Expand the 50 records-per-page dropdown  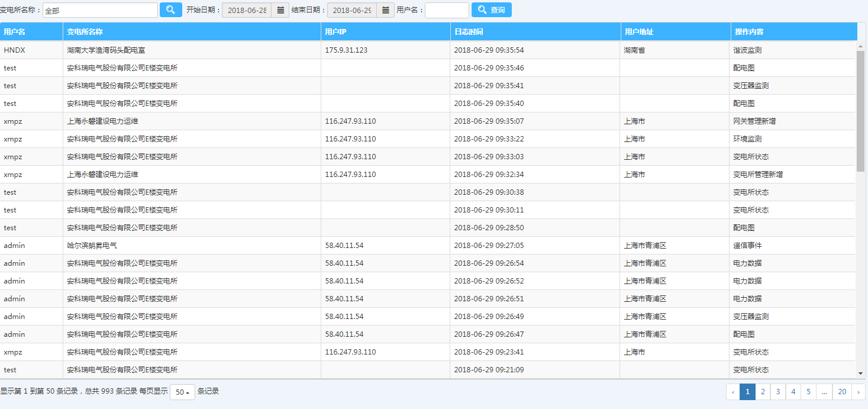click(182, 392)
